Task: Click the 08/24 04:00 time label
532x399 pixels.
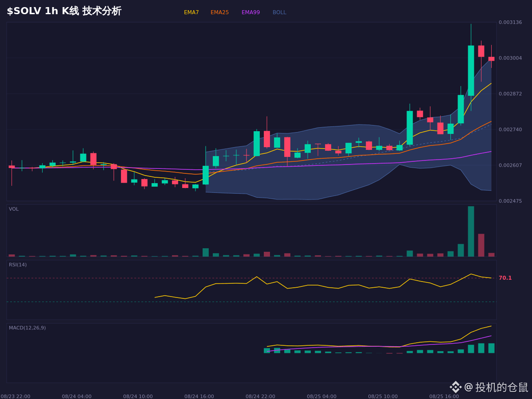Action: pos(77,396)
